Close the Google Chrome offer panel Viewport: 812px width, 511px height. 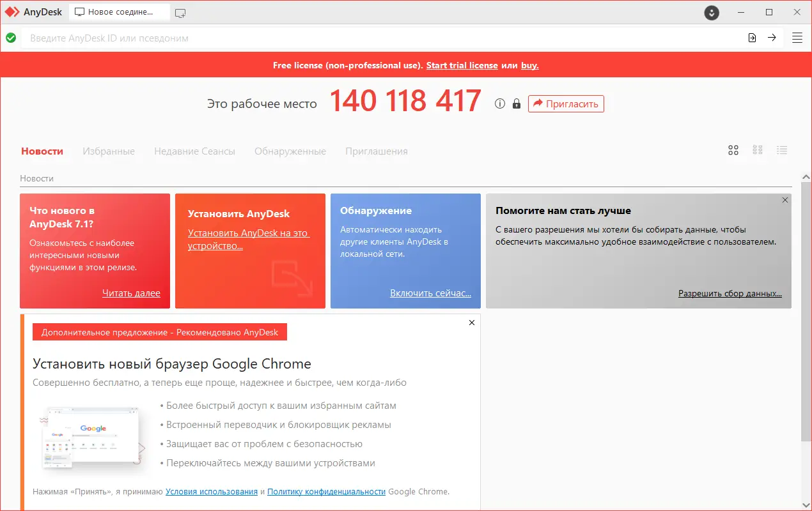[472, 323]
